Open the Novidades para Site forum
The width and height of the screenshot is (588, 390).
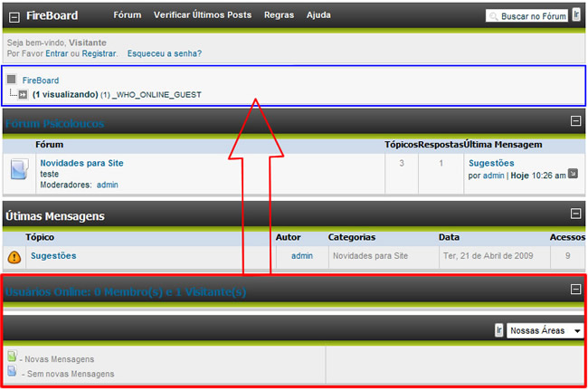pos(81,163)
